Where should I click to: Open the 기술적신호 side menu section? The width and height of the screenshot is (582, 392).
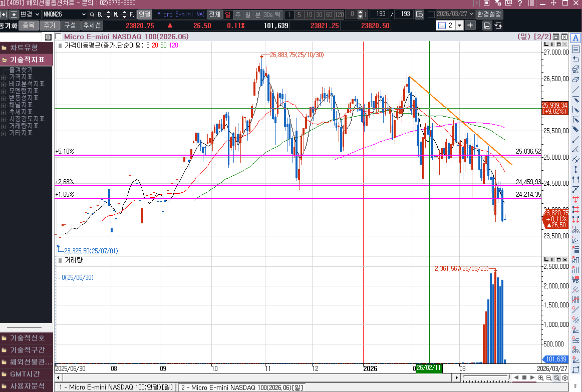27,338
